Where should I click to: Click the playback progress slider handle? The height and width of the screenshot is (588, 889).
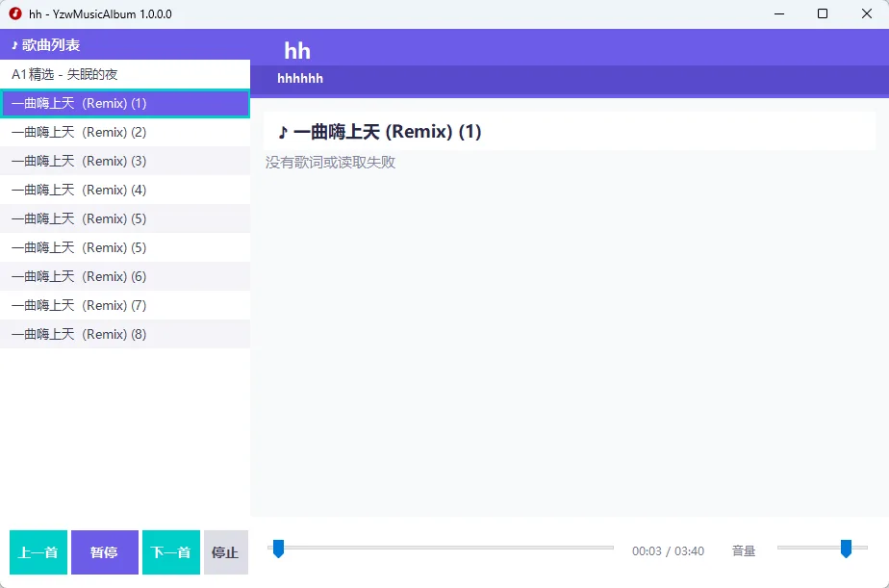(278, 549)
